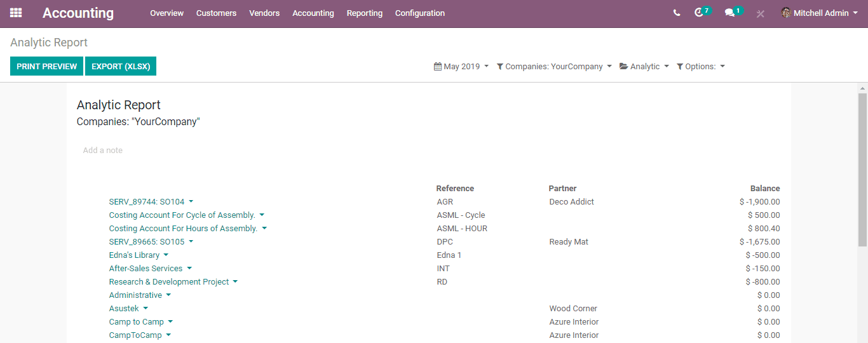The image size is (868, 343).
Task: Click the EXPORT (XLSX) button
Action: [x=121, y=66]
